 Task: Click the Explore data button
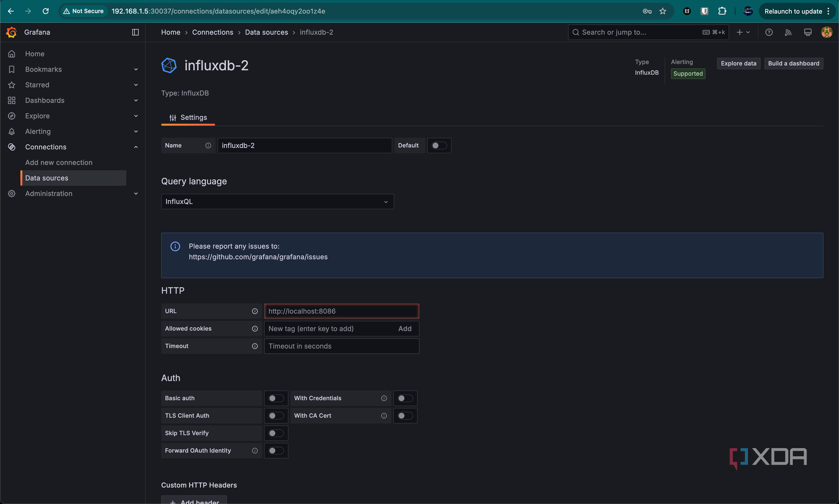tap(738, 64)
